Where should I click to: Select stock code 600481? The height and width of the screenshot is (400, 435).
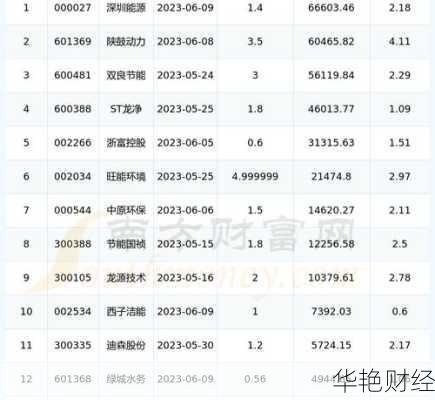73,75
